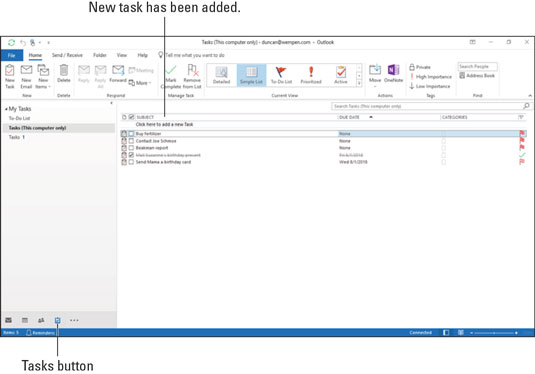This screenshot has width=535, height=374.
Task: Click category box on Buy fertilizer row
Action: 443,133
